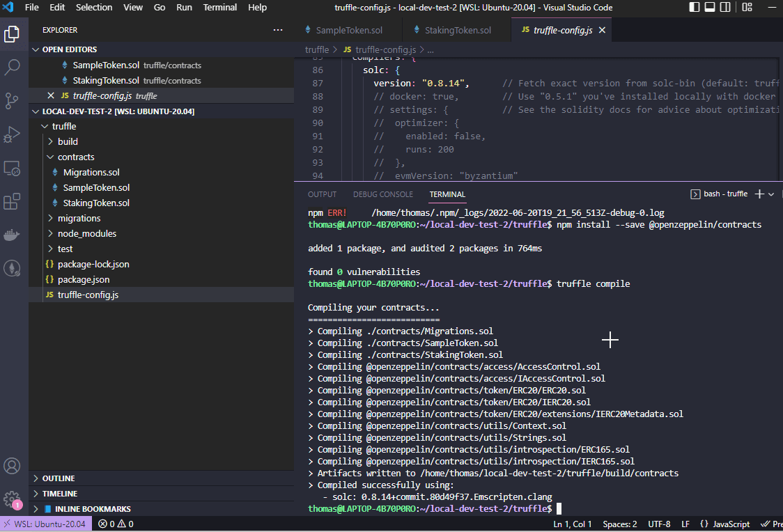Select StakingToken.sol in Open Editors
Image resolution: width=783 pixels, height=532 pixels.
point(162,80)
